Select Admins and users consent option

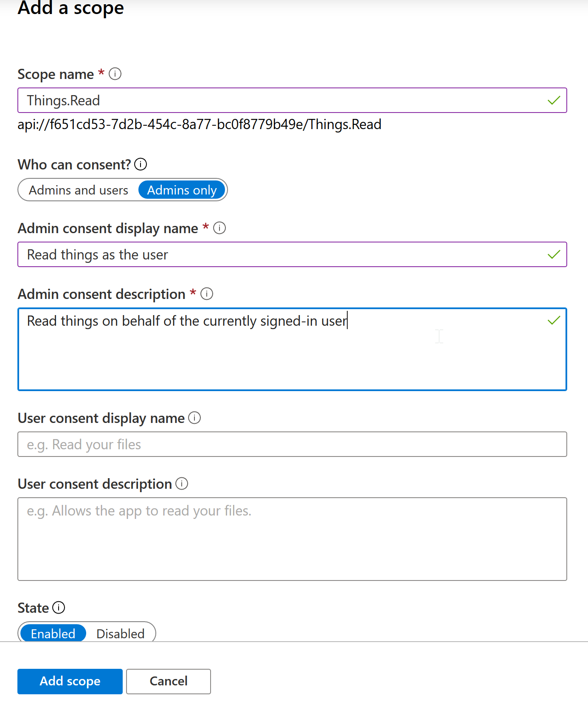pos(79,190)
